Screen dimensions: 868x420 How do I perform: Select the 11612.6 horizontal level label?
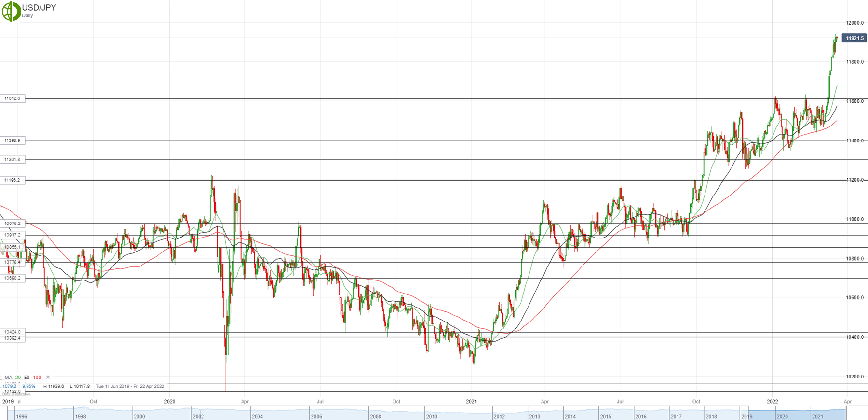point(13,98)
